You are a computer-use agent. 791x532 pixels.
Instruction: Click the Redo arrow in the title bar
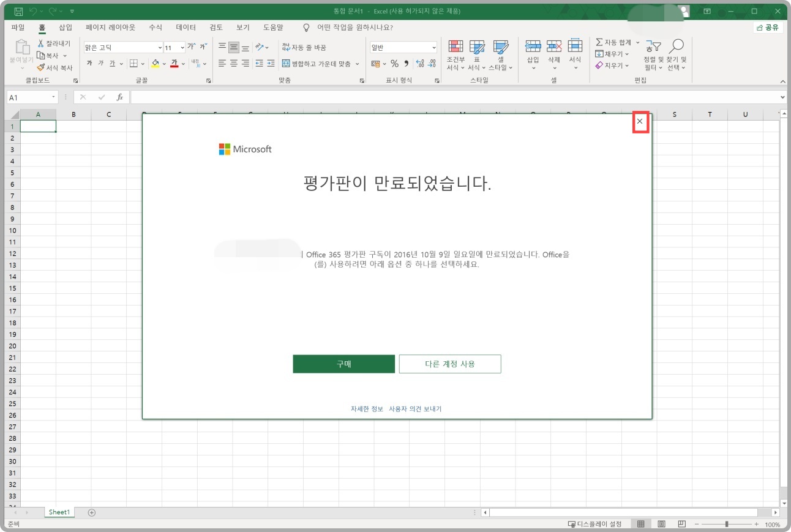[53, 11]
